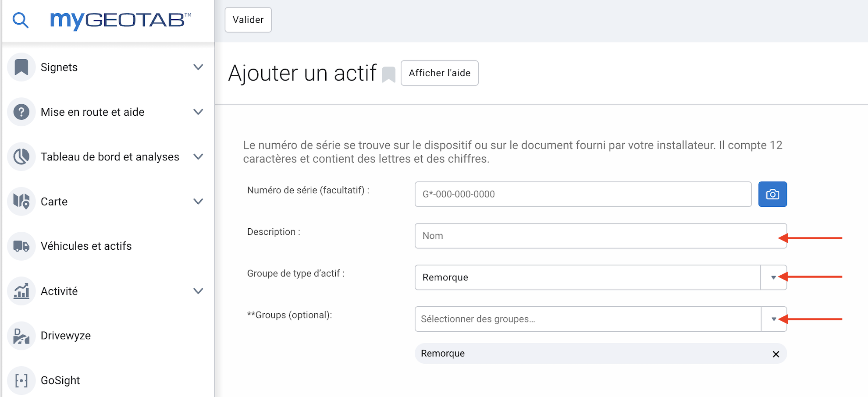
Task: Expand Mise en route et aide chevron
Action: coord(198,112)
